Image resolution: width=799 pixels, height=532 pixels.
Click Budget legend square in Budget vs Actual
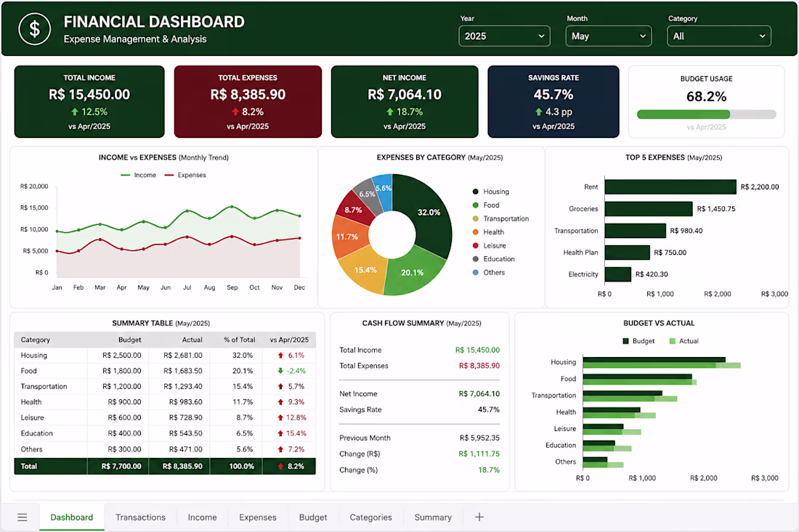pos(625,341)
